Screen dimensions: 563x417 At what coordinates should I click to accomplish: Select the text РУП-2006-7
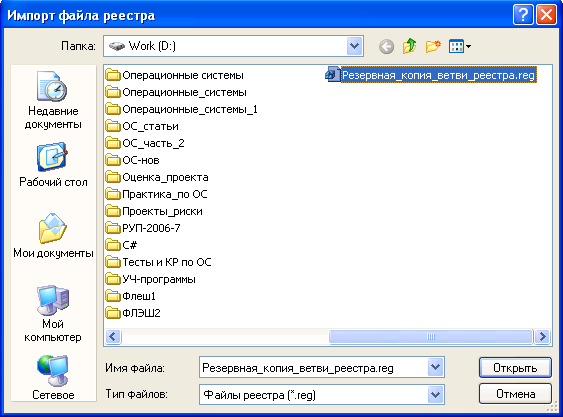click(x=151, y=228)
